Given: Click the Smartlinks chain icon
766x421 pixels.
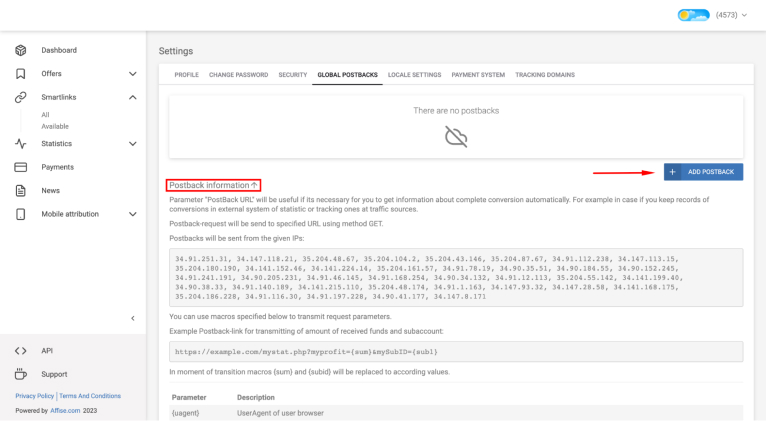Looking at the screenshot, I should 20,97.
